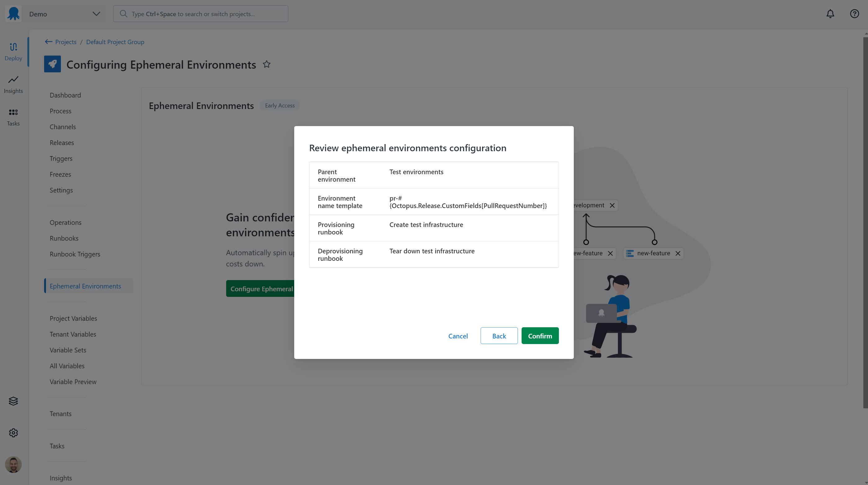Open project Insights in side menu
The image size is (868, 485).
[61, 478]
